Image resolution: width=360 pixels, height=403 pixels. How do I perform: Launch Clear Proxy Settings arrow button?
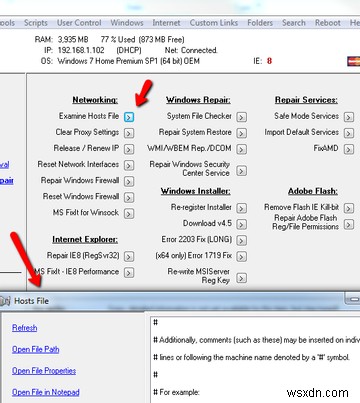pyautogui.click(x=129, y=133)
